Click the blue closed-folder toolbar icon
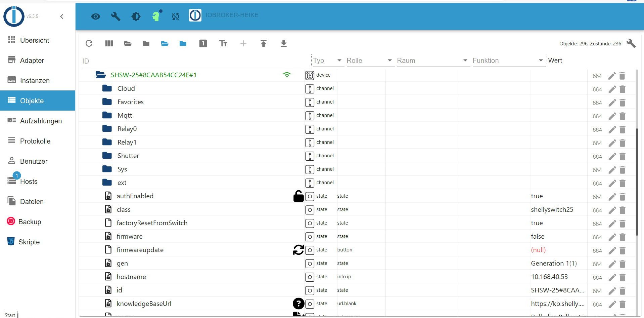The height and width of the screenshot is (318, 644). [183, 43]
